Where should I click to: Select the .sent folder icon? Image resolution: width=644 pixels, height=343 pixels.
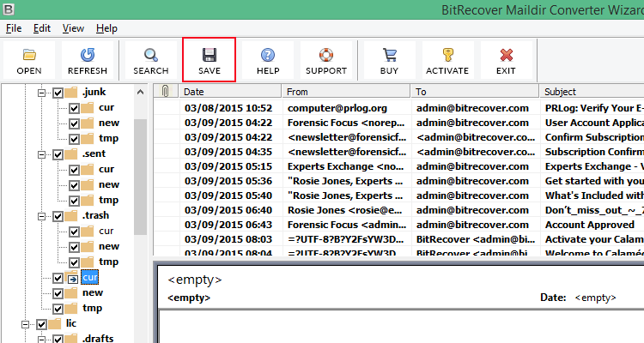tap(71, 153)
